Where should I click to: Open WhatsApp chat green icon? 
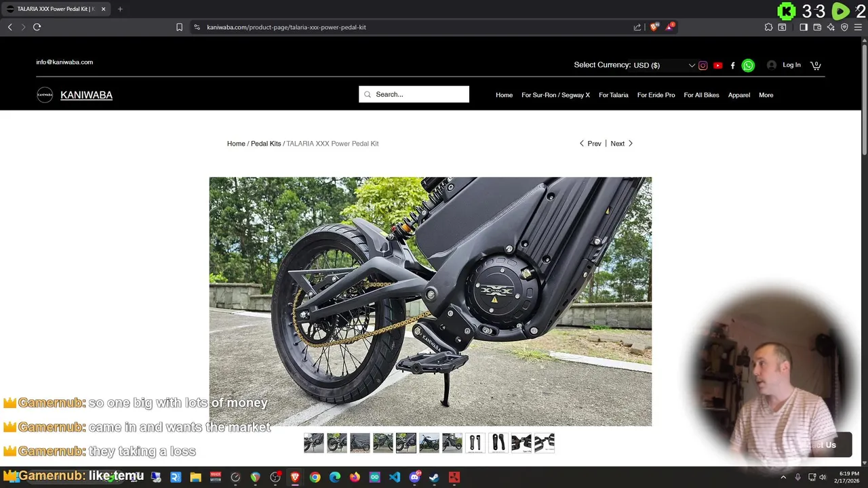748,66
